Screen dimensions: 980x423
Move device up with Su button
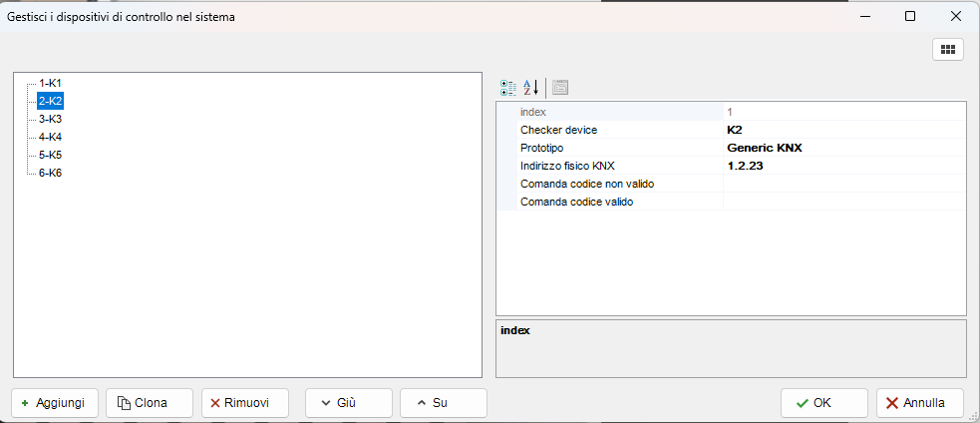pos(443,403)
